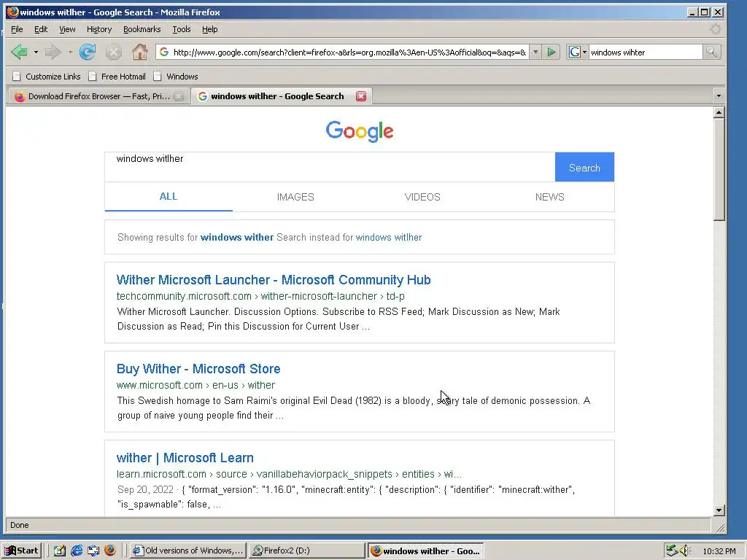This screenshot has width=747, height=560.
Task: Click the Google logo
Action: pyautogui.click(x=360, y=131)
